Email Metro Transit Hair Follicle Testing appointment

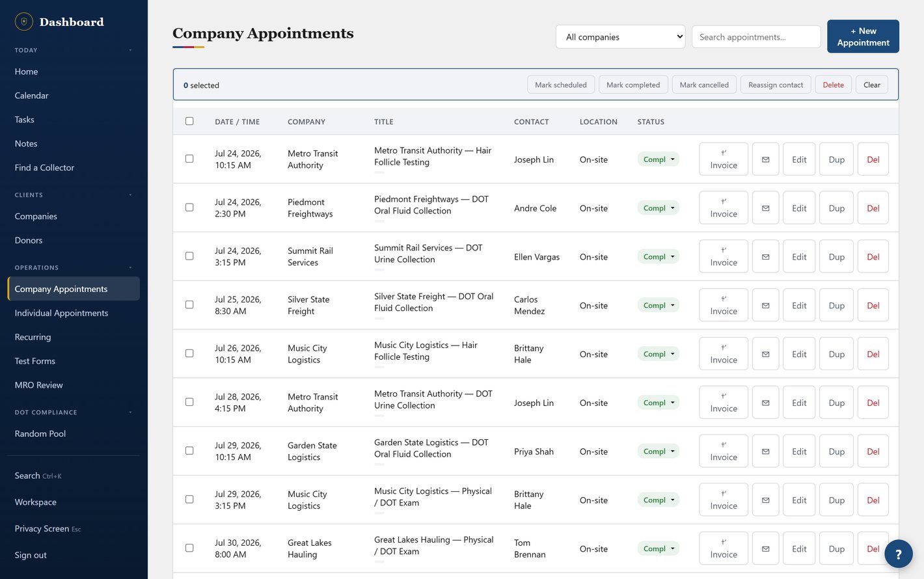coord(765,159)
